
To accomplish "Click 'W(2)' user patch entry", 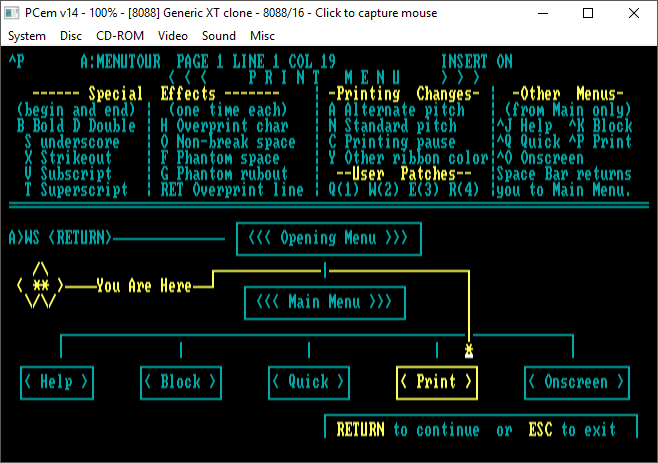I will coord(384,190).
